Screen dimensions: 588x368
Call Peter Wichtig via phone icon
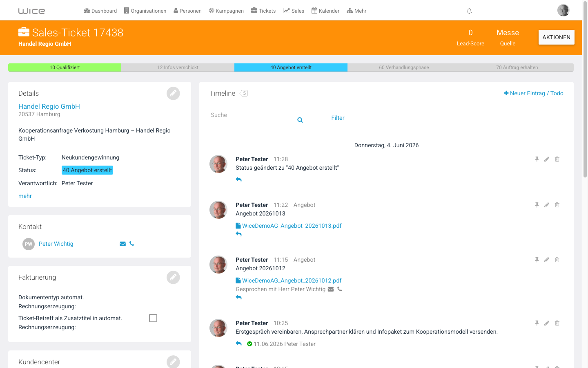point(131,244)
